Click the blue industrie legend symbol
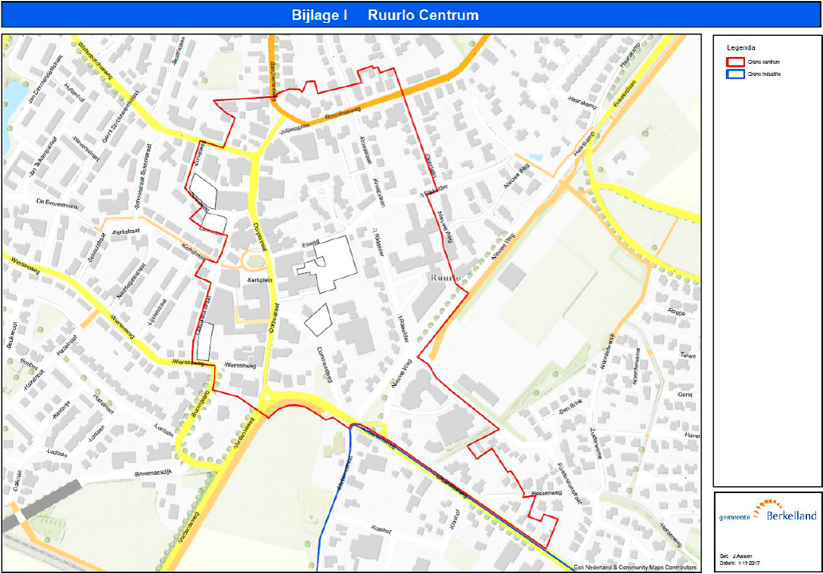 pos(735,74)
